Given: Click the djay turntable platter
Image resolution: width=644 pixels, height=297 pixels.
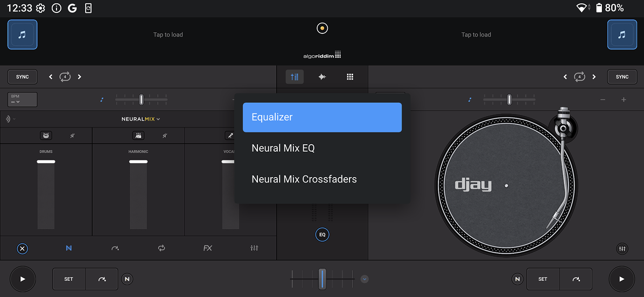Looking at the screenshot, I should [x=506, y=186].
